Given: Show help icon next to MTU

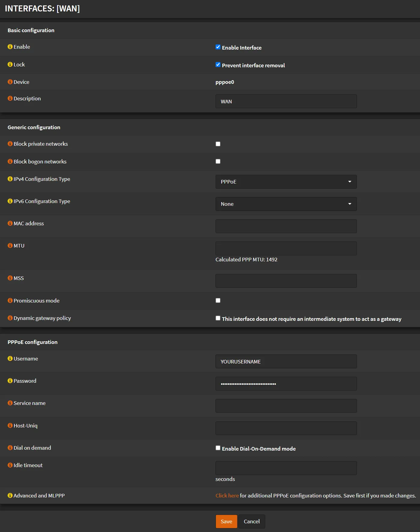Looking at the screenshot, I should tap(10, 246).
